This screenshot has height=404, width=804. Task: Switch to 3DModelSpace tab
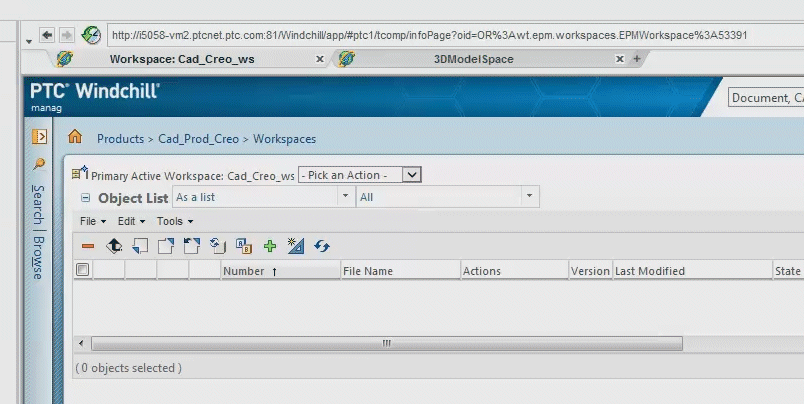(x=473, y=59)
